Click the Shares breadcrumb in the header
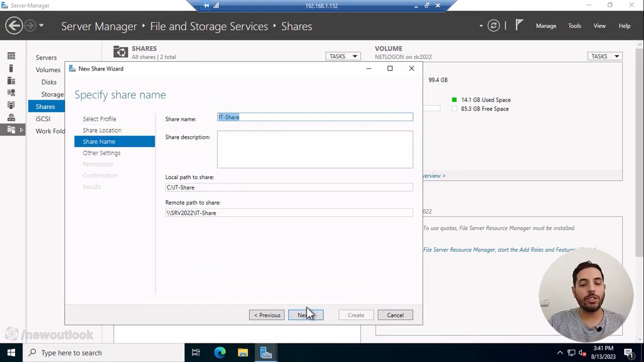 (x=297, y=26)
